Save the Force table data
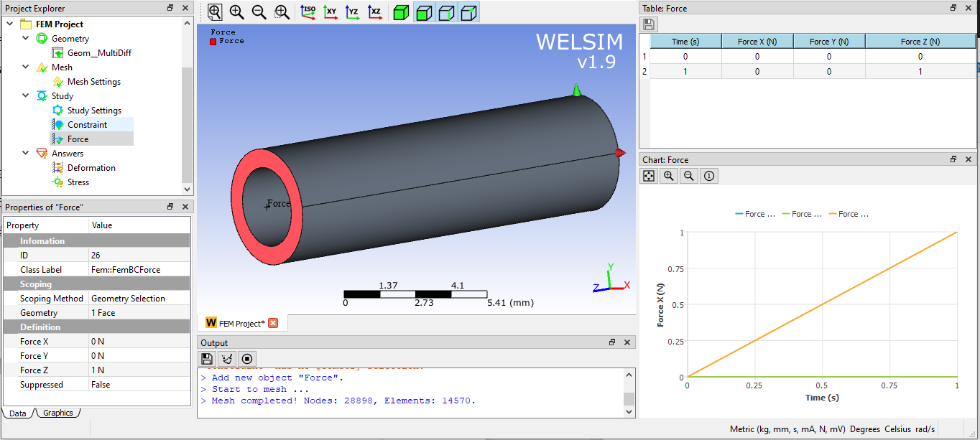Viewport: 980px width, 440px height. coord(649,25)
